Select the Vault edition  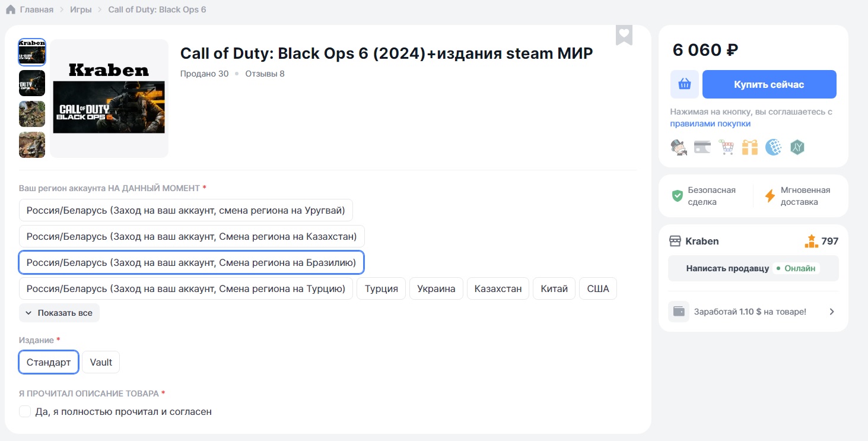point(101,362)
